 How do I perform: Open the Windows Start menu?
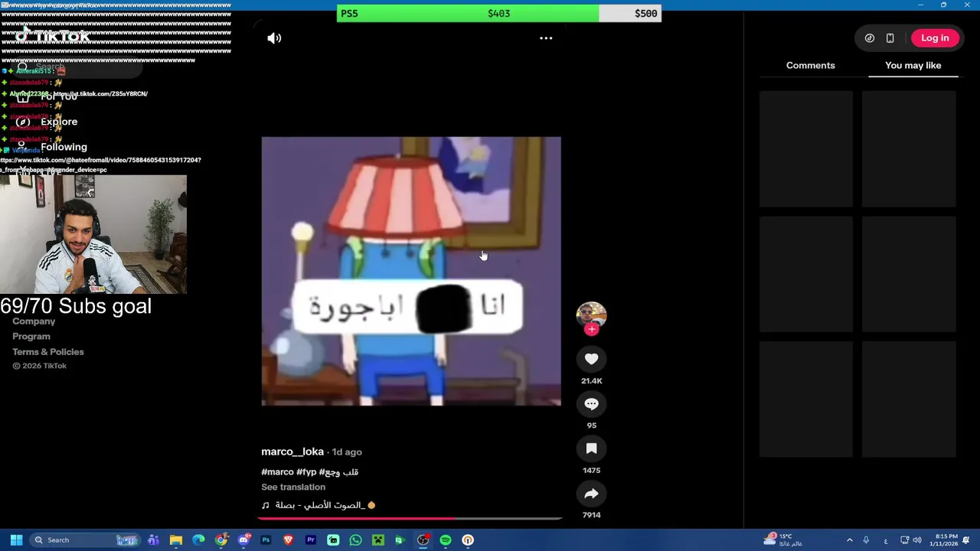pyautogui.click(x=16, y=540)
